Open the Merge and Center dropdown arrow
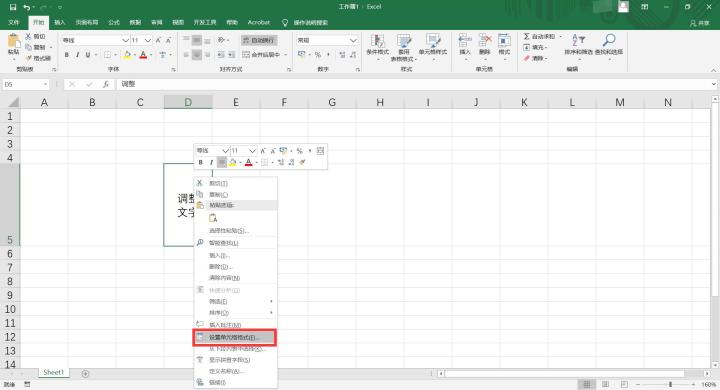This screenshot has width=720, height=390. click(x=286, y=55)
